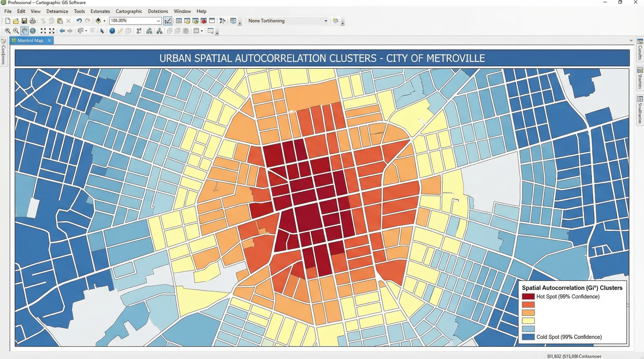Expand the layer toolbar overflow arrow
The image size is (644, 359).
click(342, 23)
